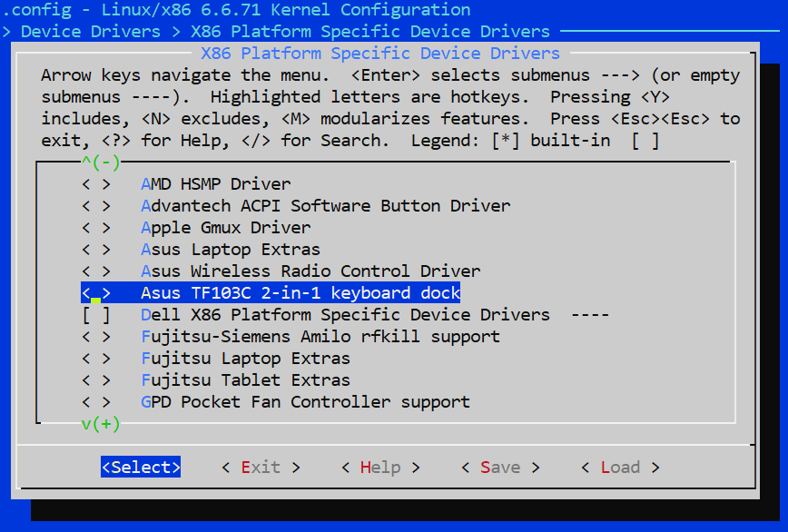Select Asus Wireless Radio Control Driver entry
788x532 pixels.
[x=310, y=271]
